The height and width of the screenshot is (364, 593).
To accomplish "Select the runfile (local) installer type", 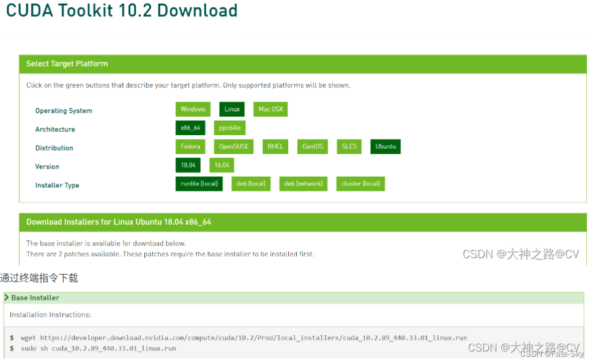I will 200,184.
